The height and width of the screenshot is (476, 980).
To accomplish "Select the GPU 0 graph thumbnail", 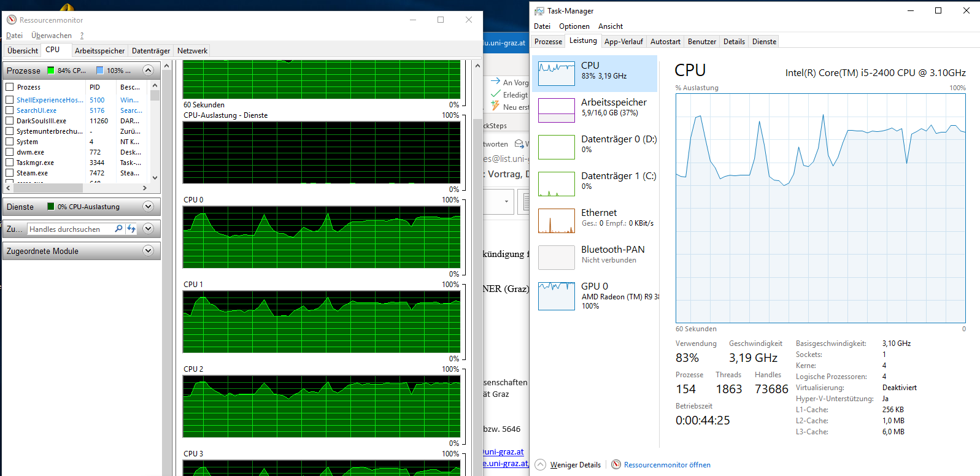I will [557, 296].
